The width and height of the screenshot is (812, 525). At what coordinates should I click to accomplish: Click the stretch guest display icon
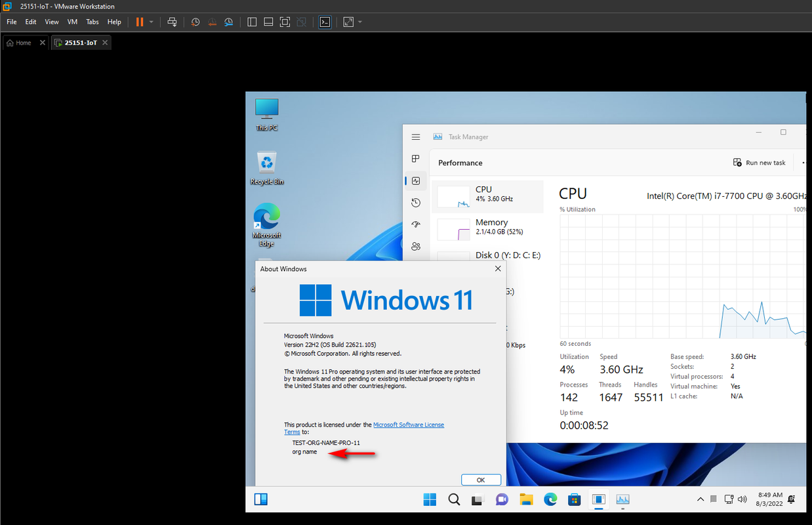coord(348,22)
